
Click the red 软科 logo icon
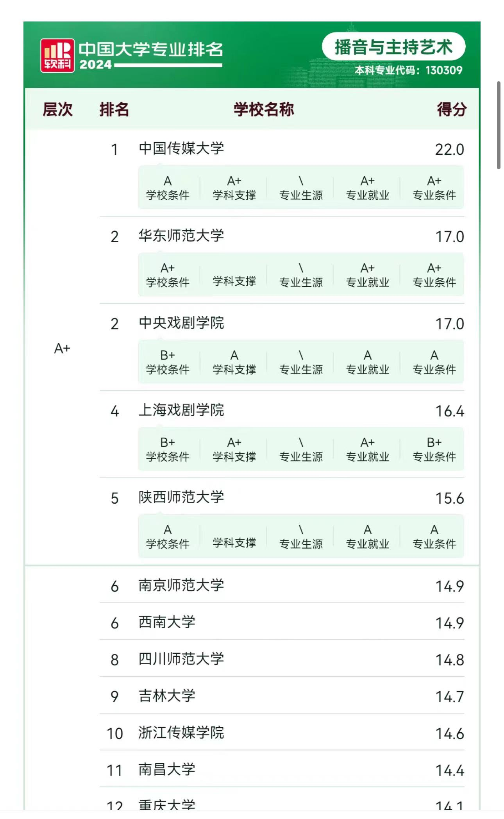(57, 55)
